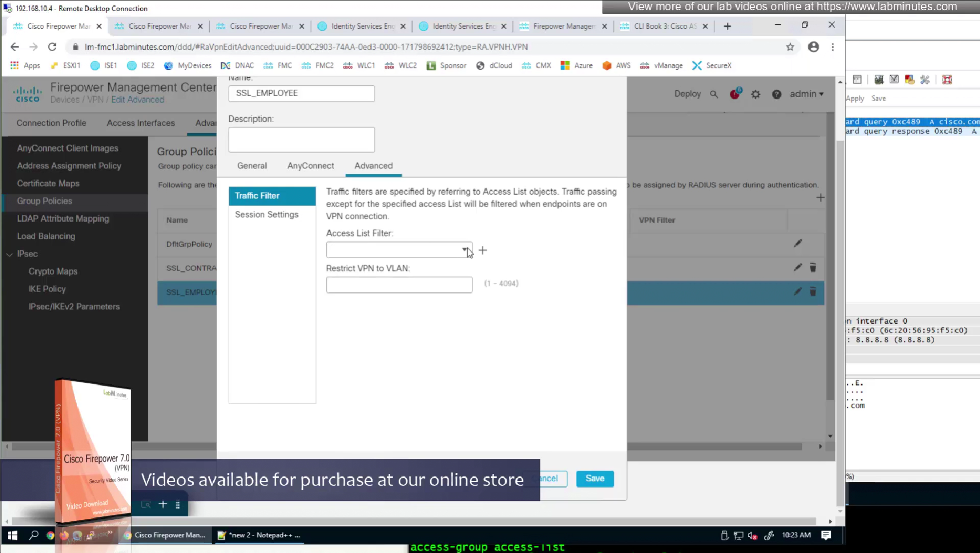This screenshot has width=980, height=553.
Task: Click the plus icon next to Access List Filter
Action: pos(482,250)
